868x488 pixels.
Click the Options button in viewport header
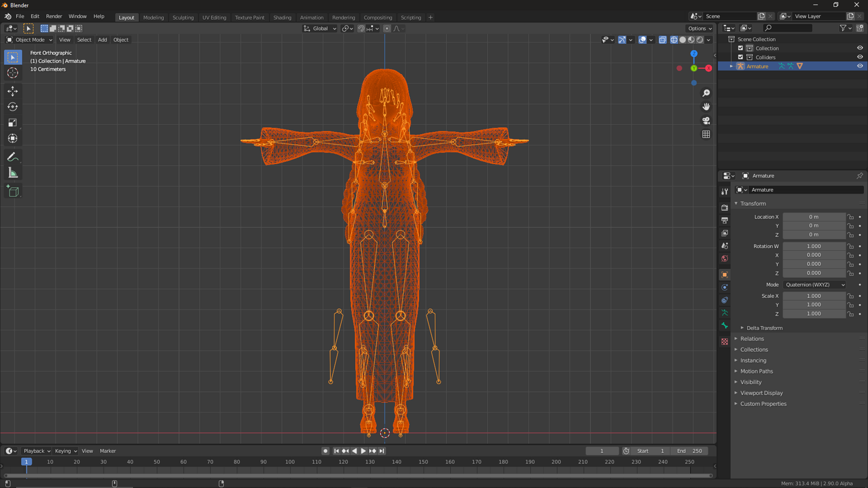(700, 28)
